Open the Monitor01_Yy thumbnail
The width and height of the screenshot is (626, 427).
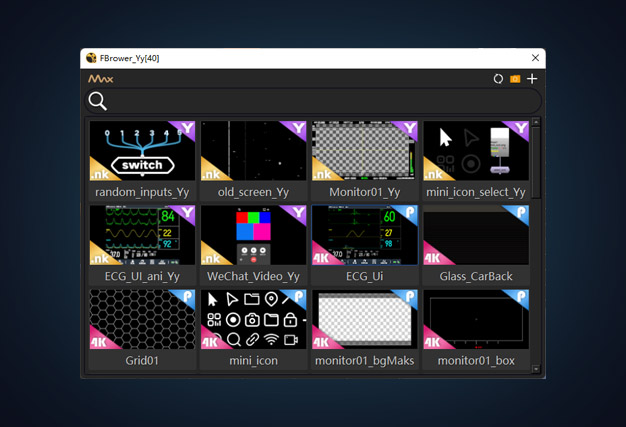point(364,152)
